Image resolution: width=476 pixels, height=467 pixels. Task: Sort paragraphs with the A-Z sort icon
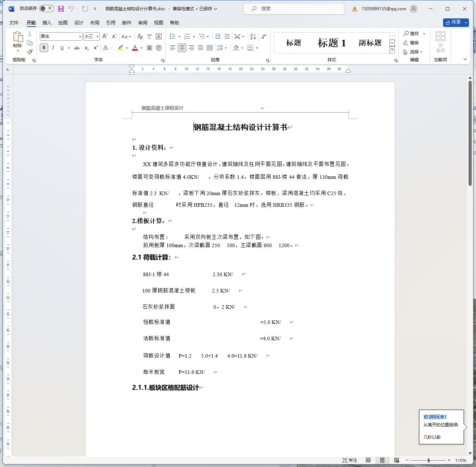coord(253,36)
